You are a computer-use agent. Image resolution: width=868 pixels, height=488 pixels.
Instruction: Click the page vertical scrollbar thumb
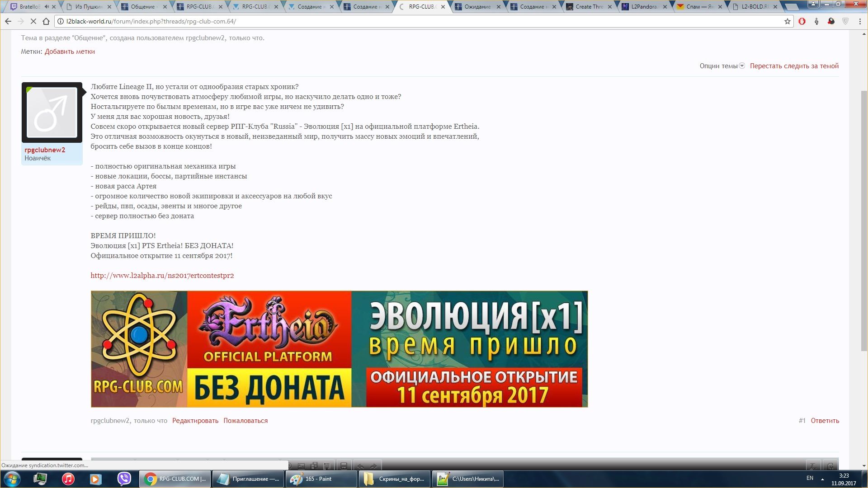[x=864, y=221]
